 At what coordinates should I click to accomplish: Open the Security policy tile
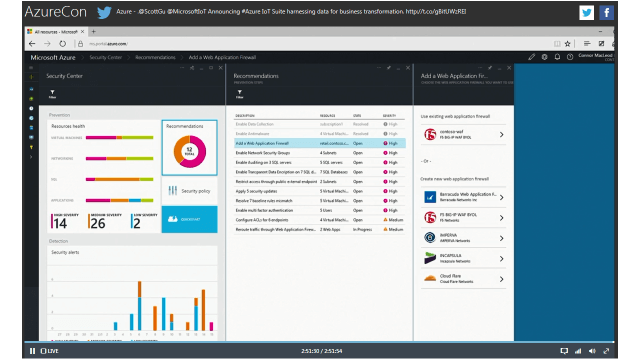click(x=189, y=191)
